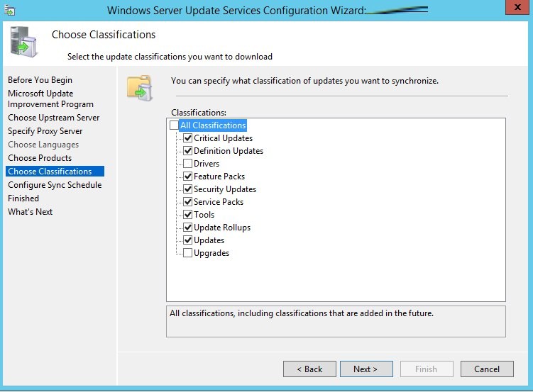Click the Next button
This screenshot has width=533, height=392.
coord(366,369)
